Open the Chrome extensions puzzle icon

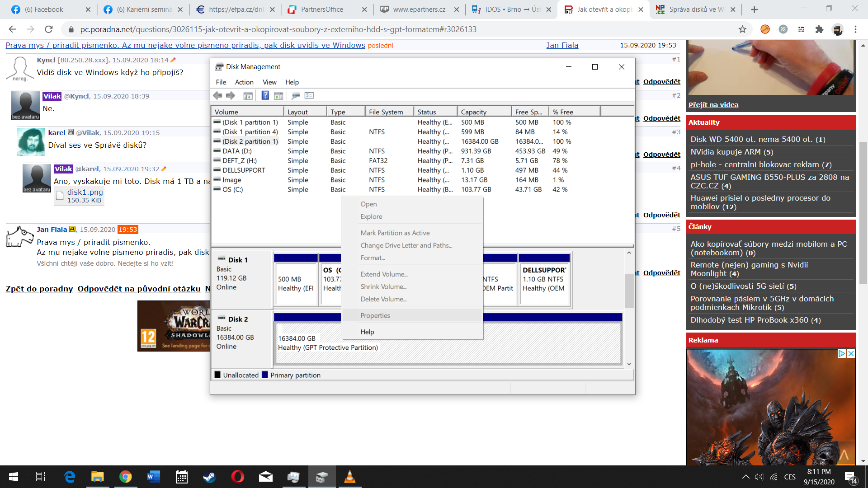tap(819, 29)
